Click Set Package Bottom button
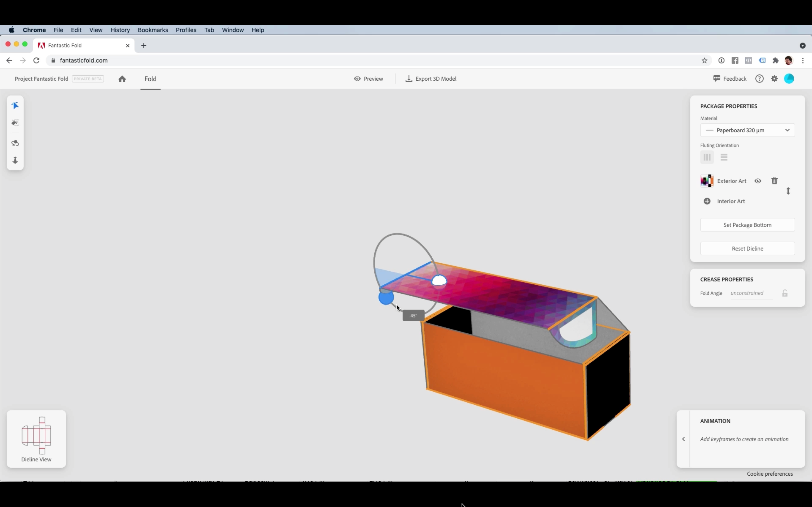The height and width of the screenshot is (507, 812). click(x=747, y=225)
